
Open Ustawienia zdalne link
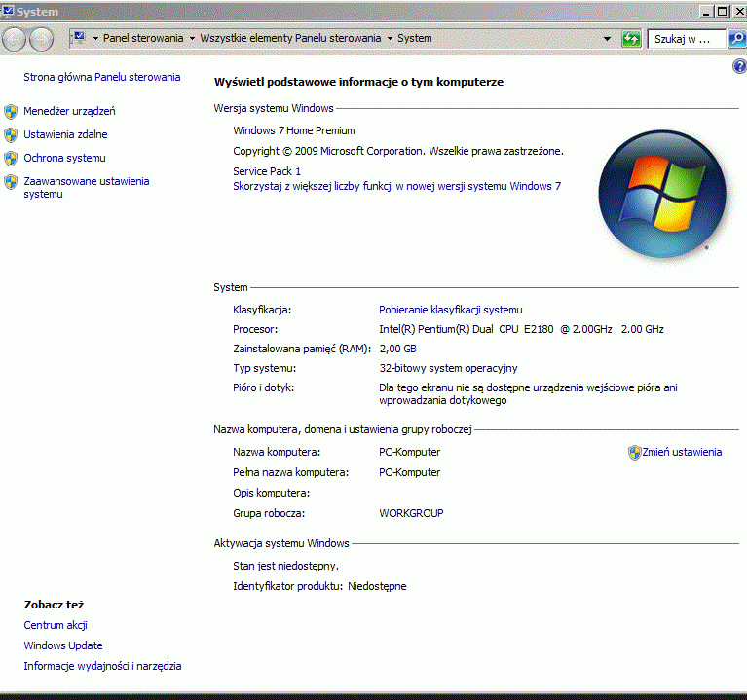coord(66,134)
